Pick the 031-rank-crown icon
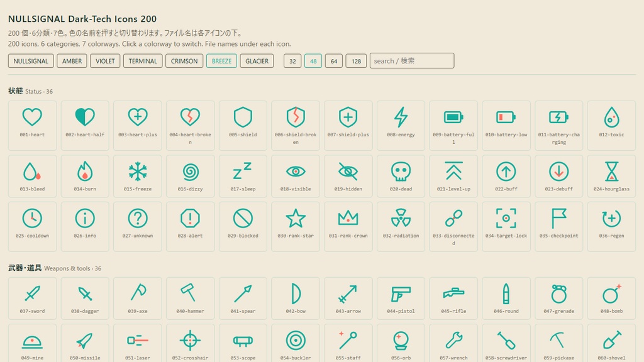Image resolution: width=644 pixels, height=362 pixels. 348,218
